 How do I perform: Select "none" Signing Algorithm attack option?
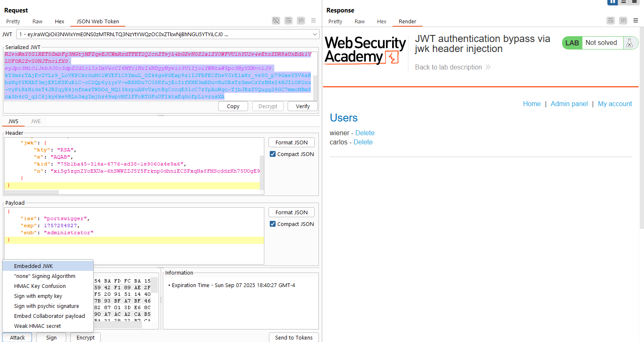pyautogui.click(x=45, y=276)
